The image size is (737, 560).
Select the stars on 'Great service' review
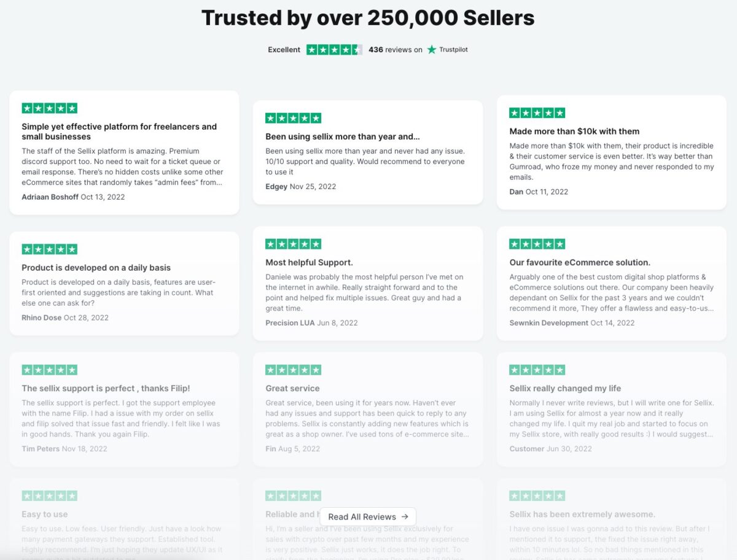point(293,370)
